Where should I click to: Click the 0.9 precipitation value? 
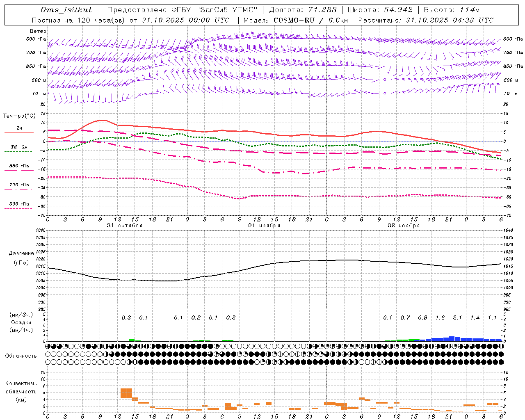click(x=422, y=318)
